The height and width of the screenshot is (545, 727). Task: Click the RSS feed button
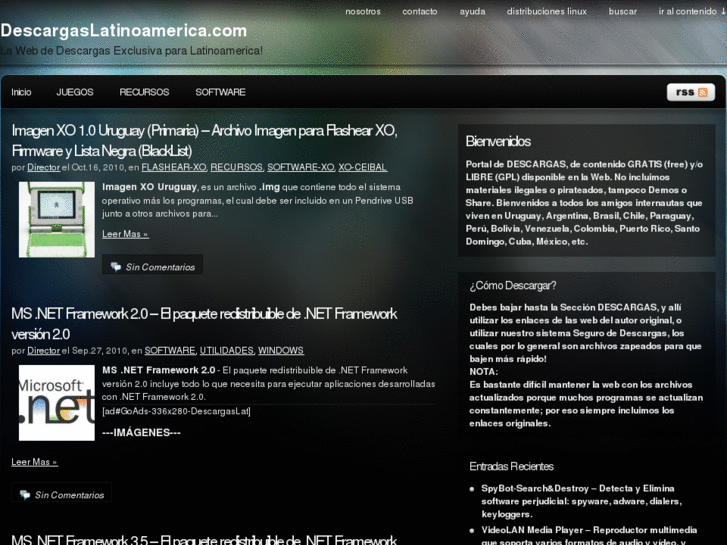click(690, 92)
